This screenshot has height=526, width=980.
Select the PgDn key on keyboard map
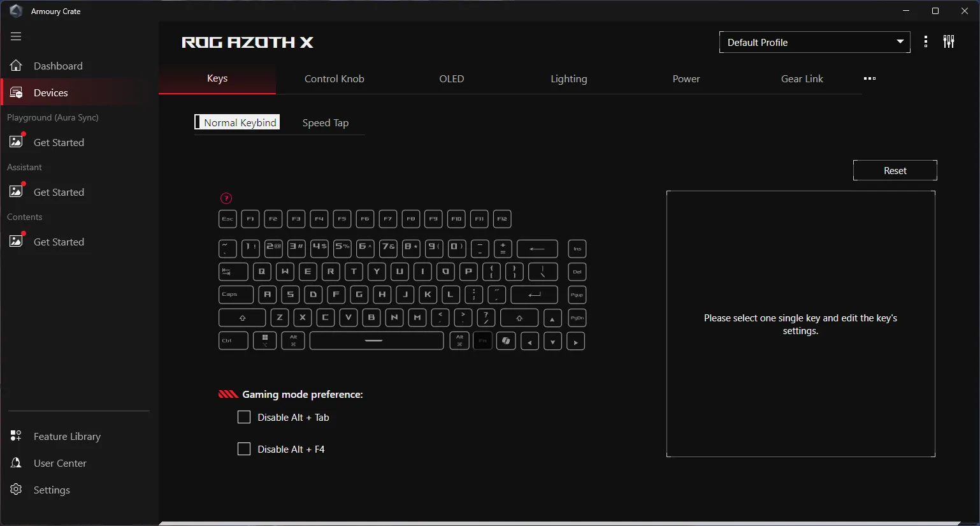pyautogui.click(x=577, y=318)
